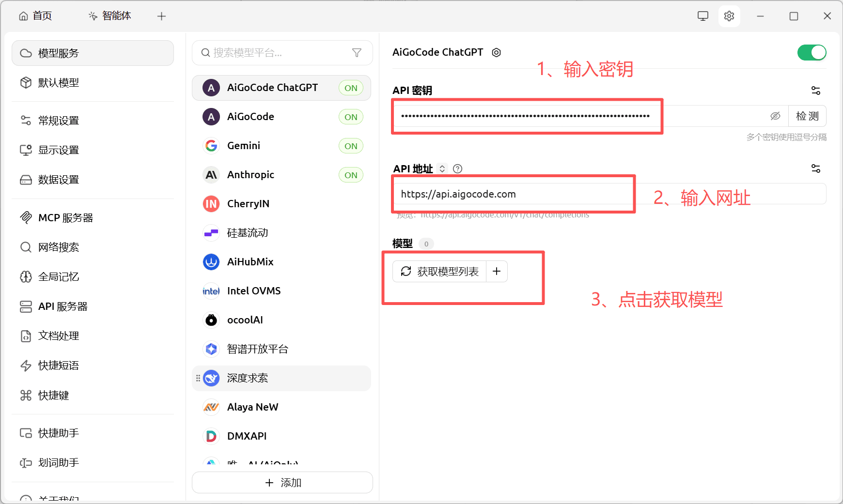Open MCP 服务器 settings
Viewport: 843px width, 504px height.
pyautogui.click(x=93, y=218)
